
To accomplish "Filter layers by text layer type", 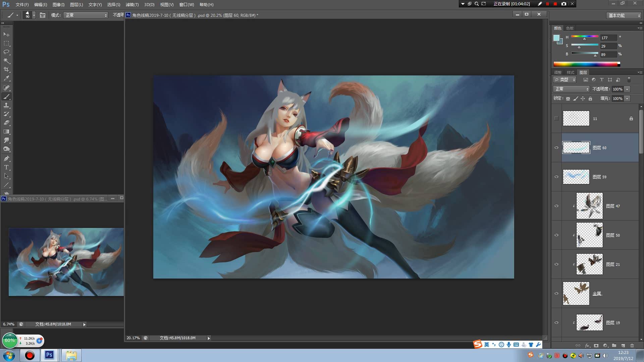I will coord(602,80).
